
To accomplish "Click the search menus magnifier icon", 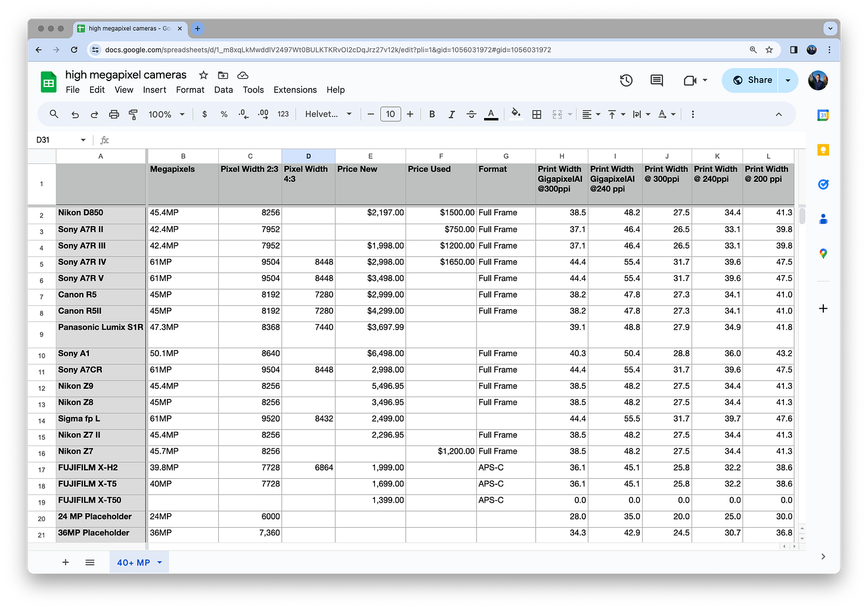I will click(54, 114).
